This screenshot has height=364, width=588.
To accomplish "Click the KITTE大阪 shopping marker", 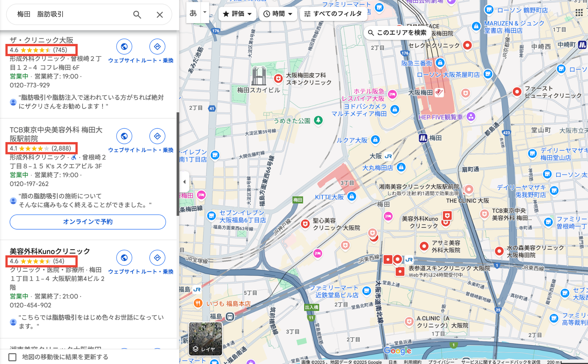I will coord(352,197).
